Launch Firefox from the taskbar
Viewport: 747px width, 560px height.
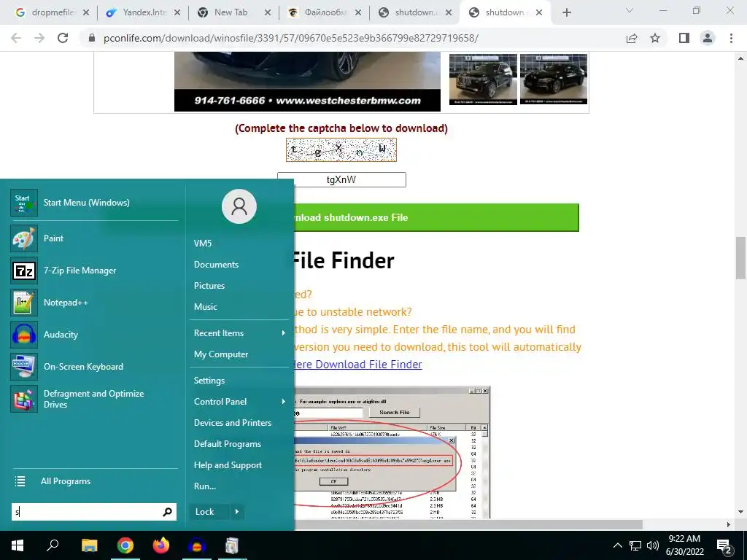(161, 545)
